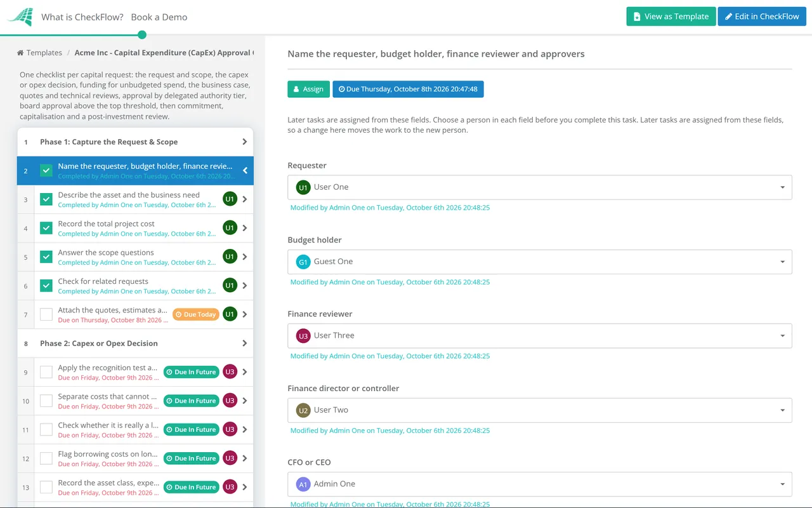Image resolution: width=812 pixels, height=508 pixels.
Task: Click the green Assign button
Action: pyautogui.click(x=309, y=90)
